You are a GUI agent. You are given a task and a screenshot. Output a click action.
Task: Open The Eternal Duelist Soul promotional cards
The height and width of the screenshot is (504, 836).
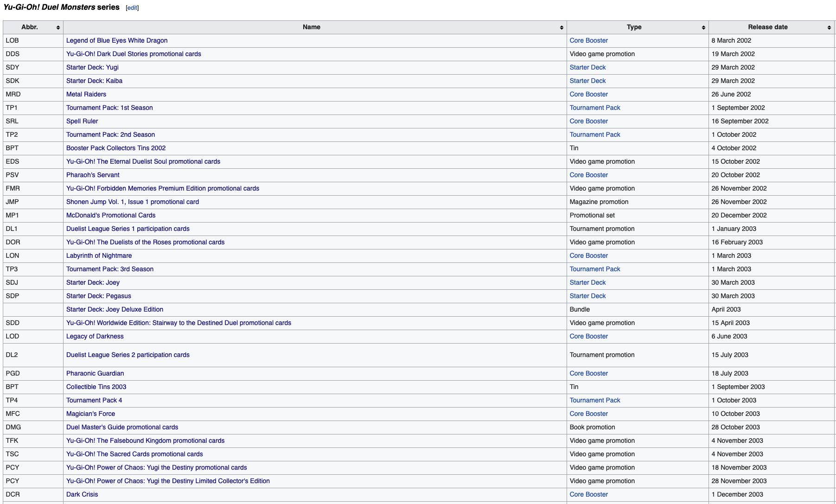pyautogui.click(x=143, y=162)
